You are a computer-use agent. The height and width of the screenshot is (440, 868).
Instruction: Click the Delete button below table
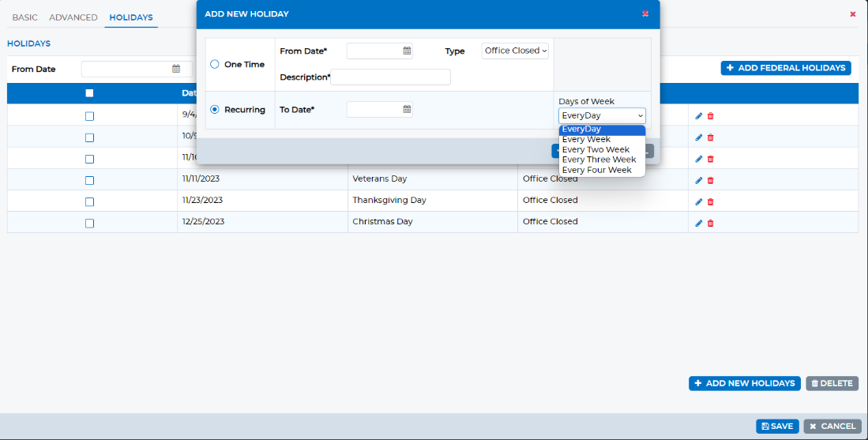pos(832,383)
